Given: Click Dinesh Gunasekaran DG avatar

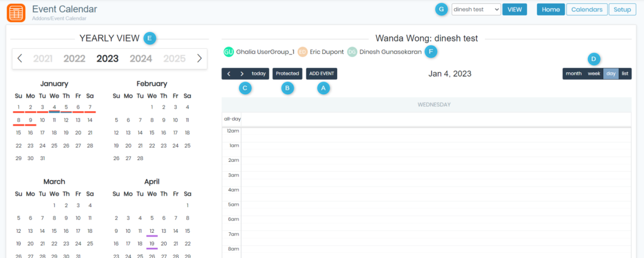Looking at the screenshot, I should pos(352,51).
